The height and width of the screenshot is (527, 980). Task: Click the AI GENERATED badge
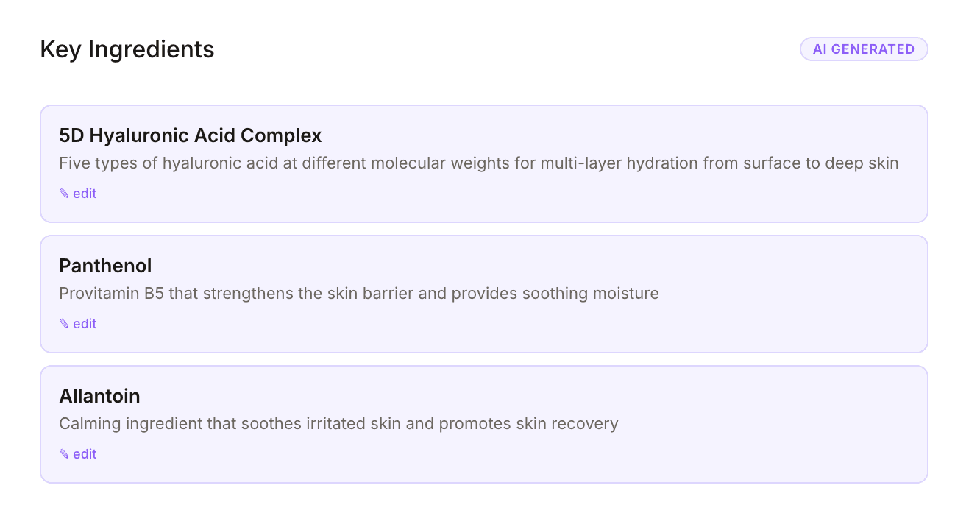point(863,49)
